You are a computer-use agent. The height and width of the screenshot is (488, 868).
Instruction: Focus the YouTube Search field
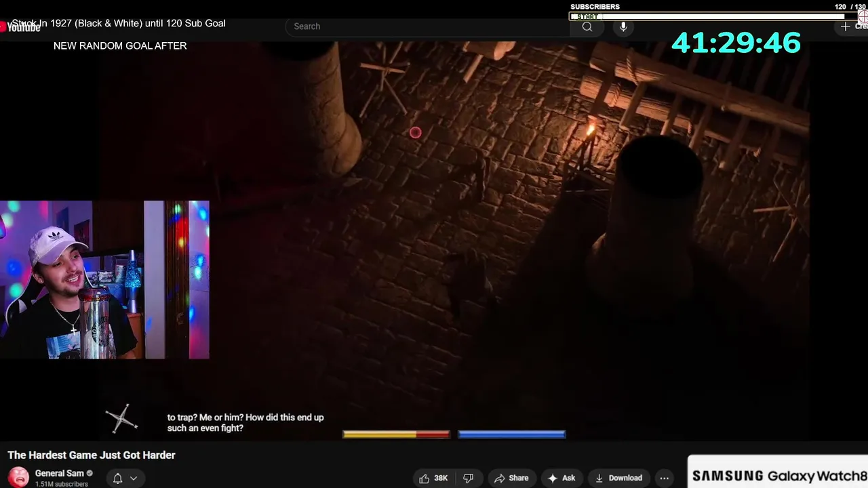[427, 26]
